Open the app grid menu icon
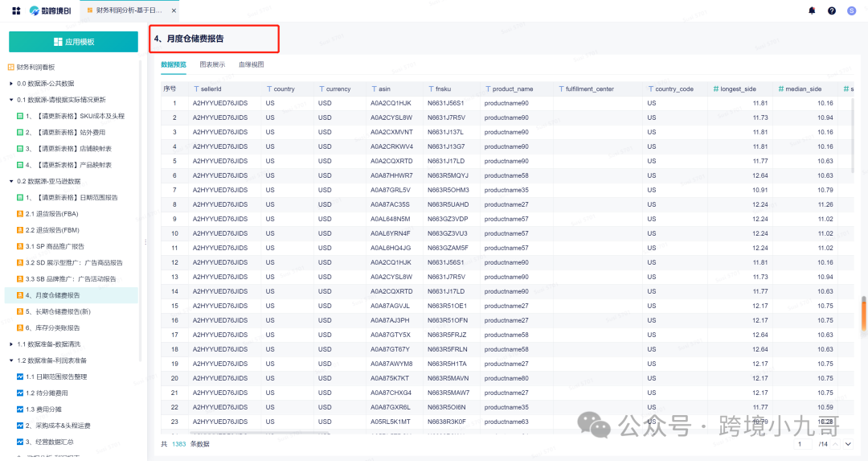868x461 pixels. [16, 10]
